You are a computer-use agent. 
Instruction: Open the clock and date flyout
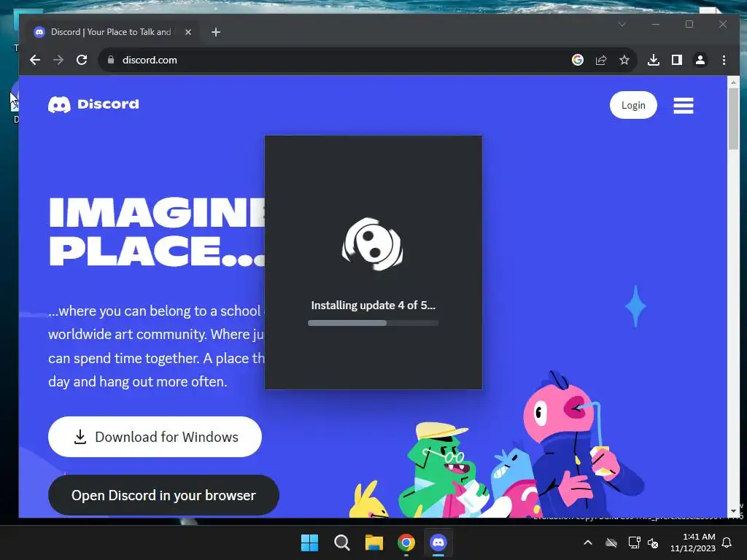click(693, 542)
